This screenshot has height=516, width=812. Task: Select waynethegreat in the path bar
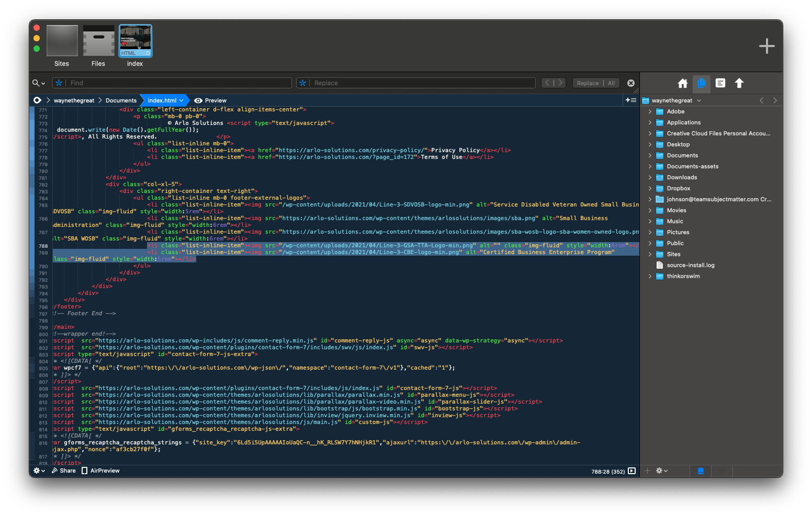pos(74,100)
